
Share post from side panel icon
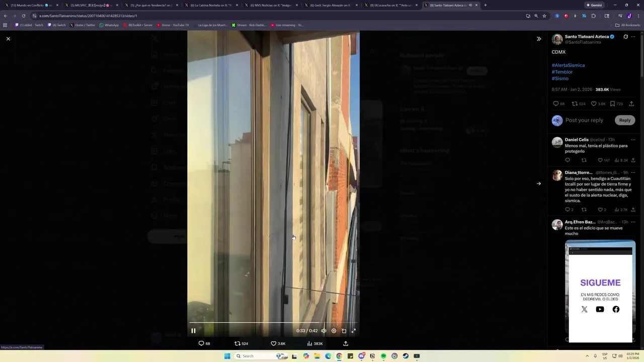click(631, 104)
